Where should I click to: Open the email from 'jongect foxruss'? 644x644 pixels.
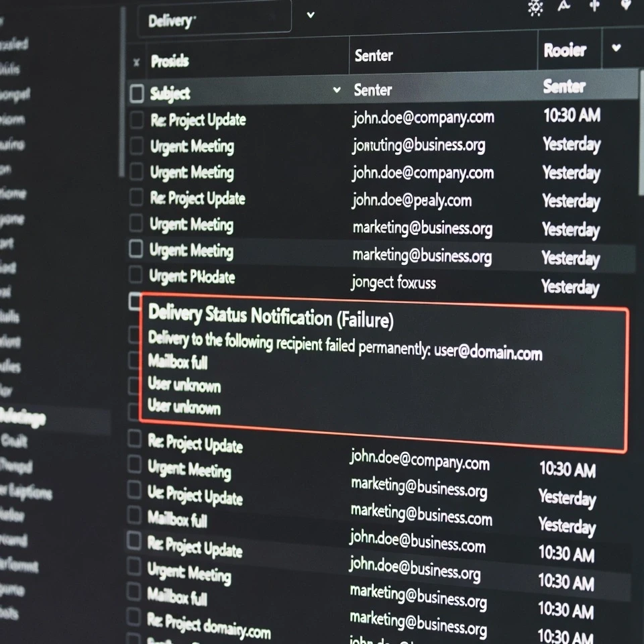(393, 282)
